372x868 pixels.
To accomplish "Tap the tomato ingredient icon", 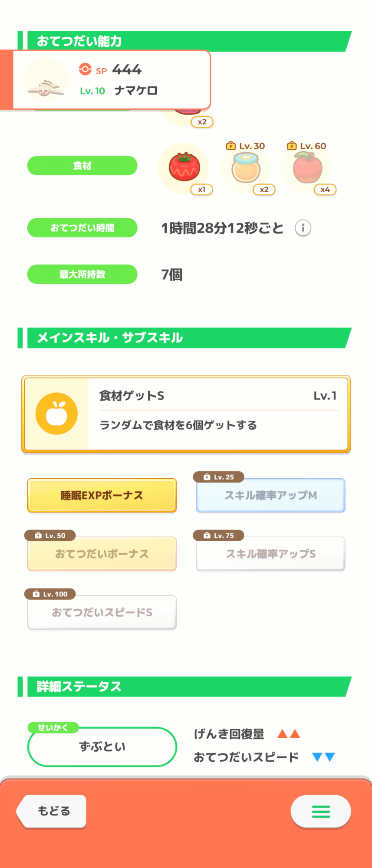I will click(184, 167).
